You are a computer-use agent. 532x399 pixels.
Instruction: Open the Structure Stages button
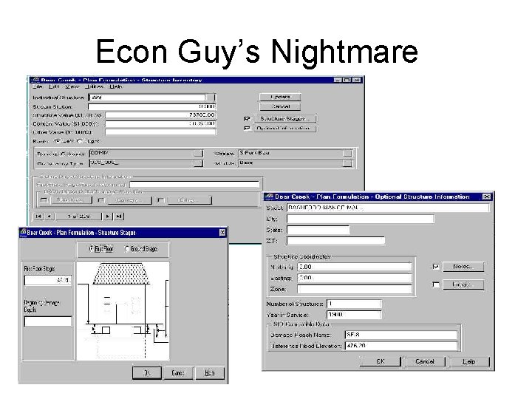click(284, 118)
